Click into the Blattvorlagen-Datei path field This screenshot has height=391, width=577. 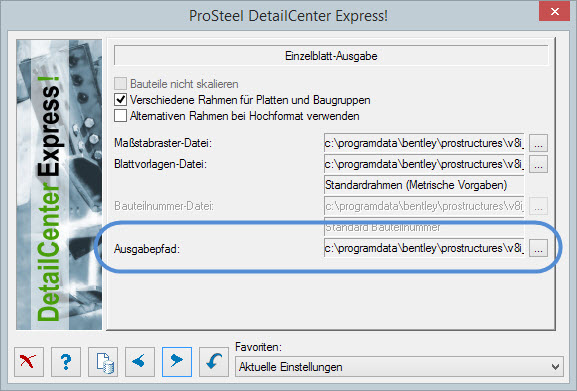424,164
